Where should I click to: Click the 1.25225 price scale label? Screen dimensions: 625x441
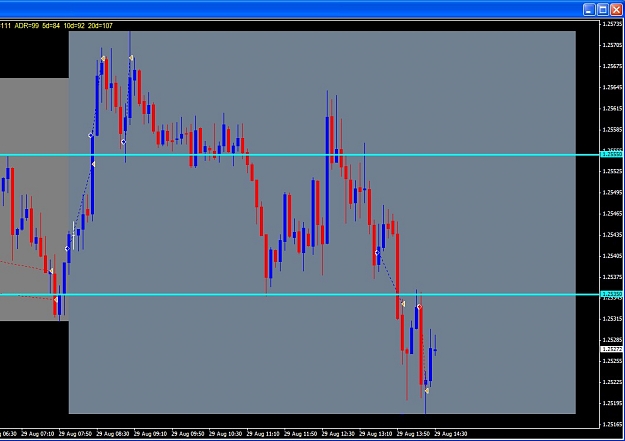(612, 382)
